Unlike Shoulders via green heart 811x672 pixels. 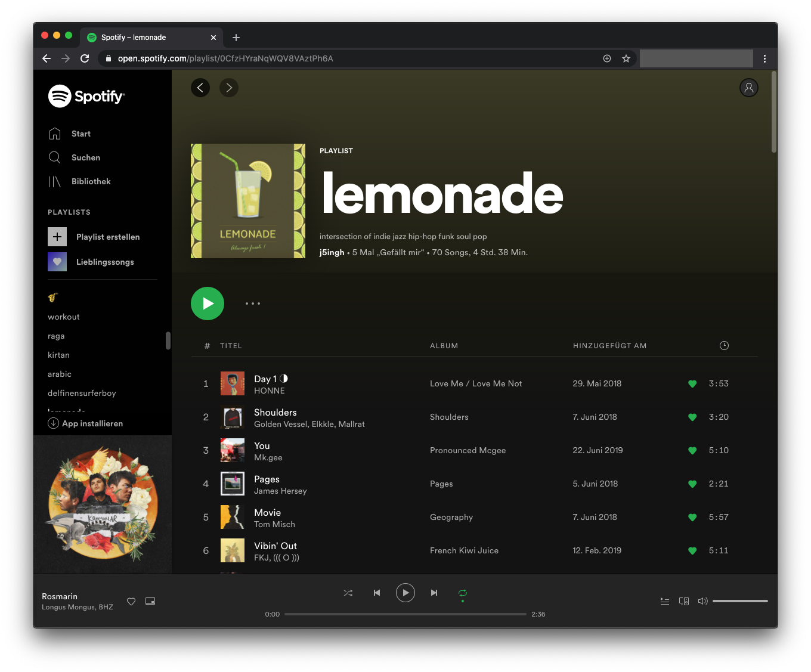click(692, 417)
